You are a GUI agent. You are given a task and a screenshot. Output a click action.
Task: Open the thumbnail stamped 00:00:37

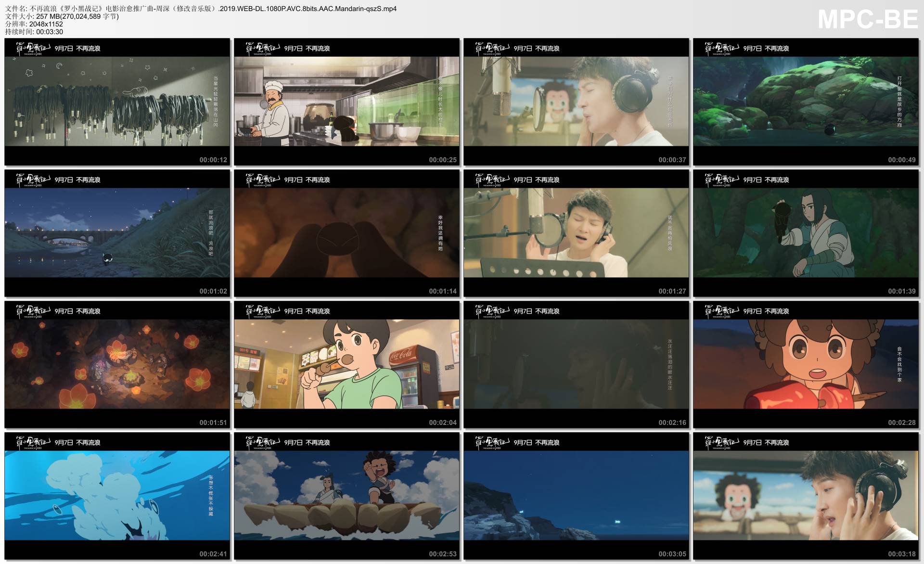(x=577, y=102)
